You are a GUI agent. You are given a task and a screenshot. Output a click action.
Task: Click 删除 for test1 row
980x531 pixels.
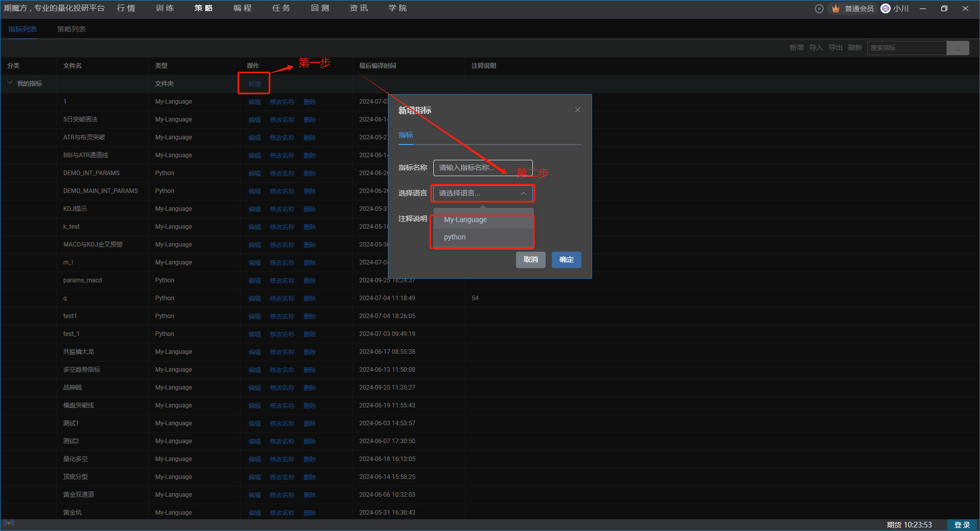(309, 317)
